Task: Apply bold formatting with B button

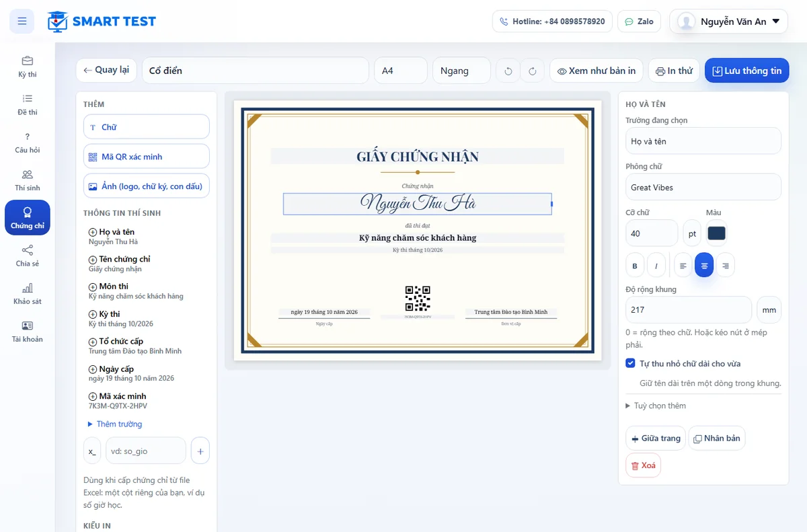Action: [635, 266]
